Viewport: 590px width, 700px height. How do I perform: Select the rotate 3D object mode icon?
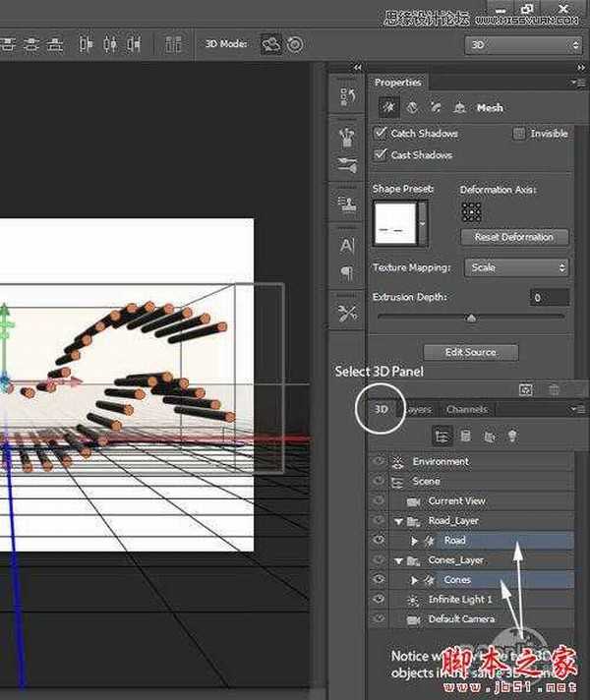click(270, 44)
